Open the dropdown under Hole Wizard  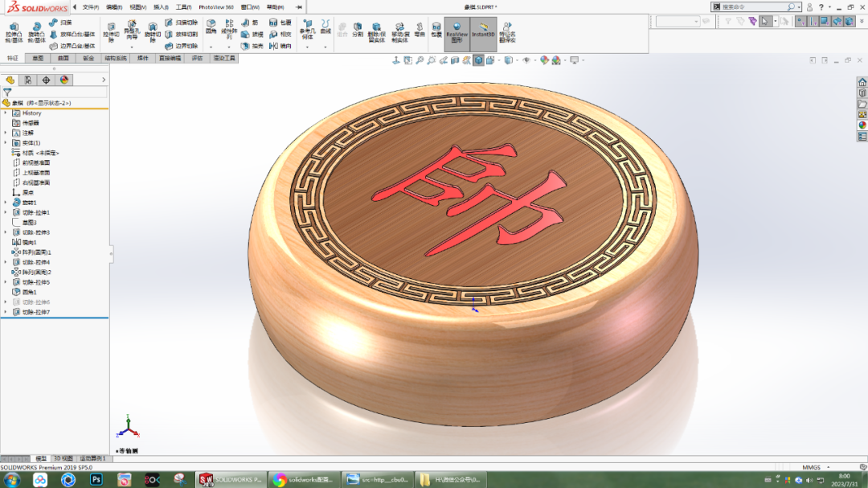pos(132,47)
